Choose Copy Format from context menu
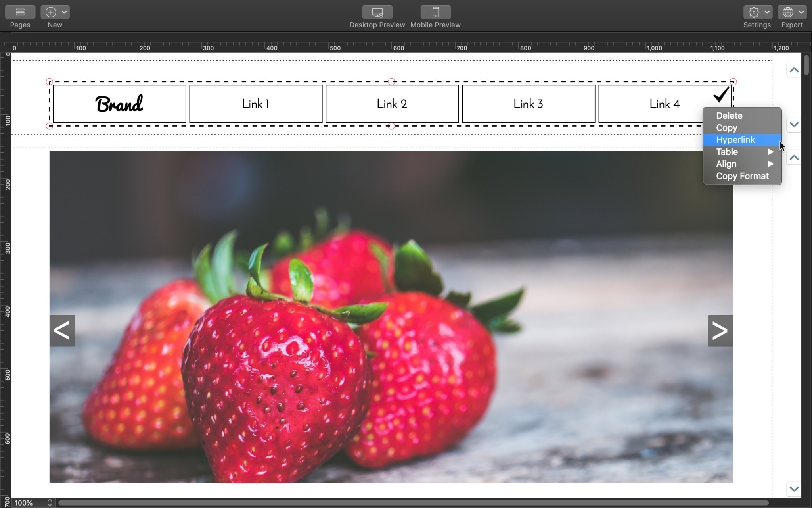This screenshot has height=508, width=812. click(x=742, y=176)
